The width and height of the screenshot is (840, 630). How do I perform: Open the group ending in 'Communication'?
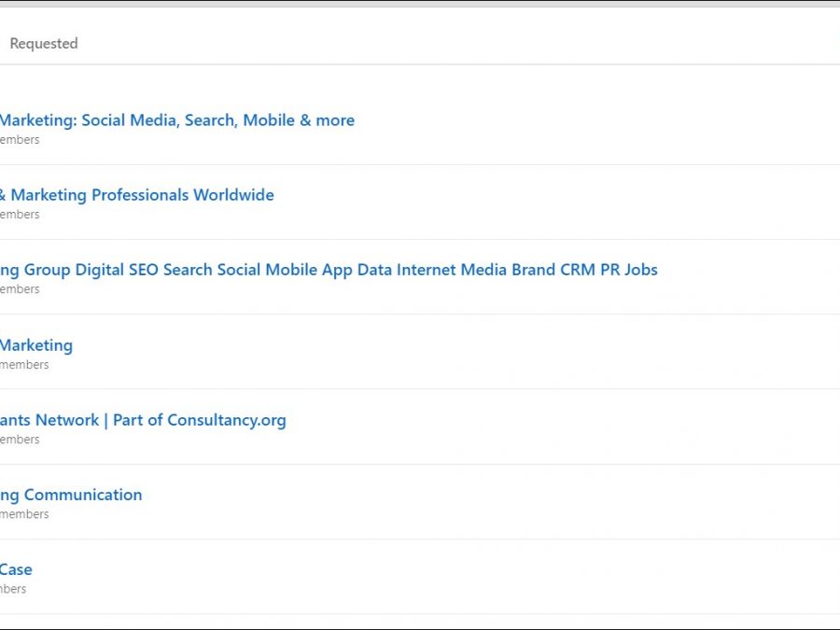[x=71, y=495]
